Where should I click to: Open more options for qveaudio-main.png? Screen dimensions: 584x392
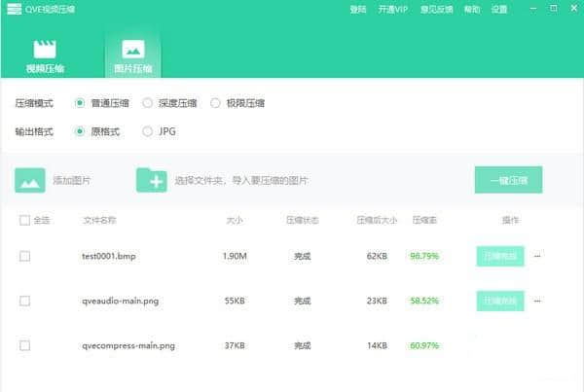click(537, 302)
